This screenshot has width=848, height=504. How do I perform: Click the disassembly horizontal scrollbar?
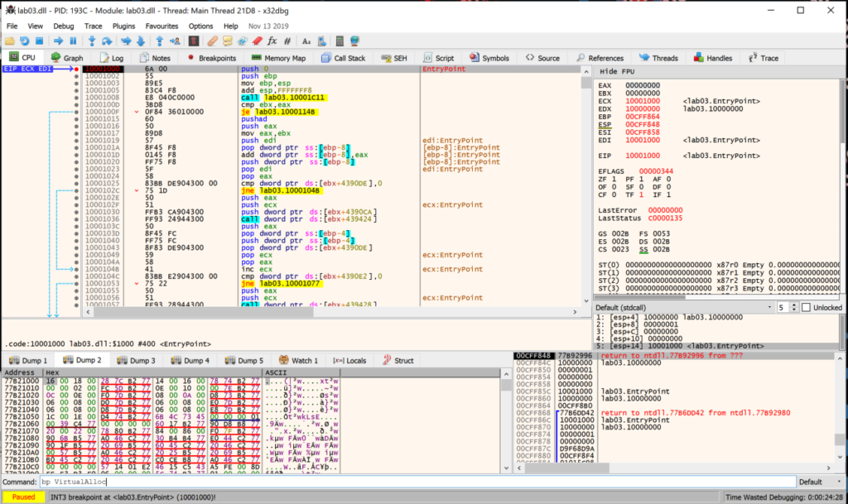pos(331,312)
